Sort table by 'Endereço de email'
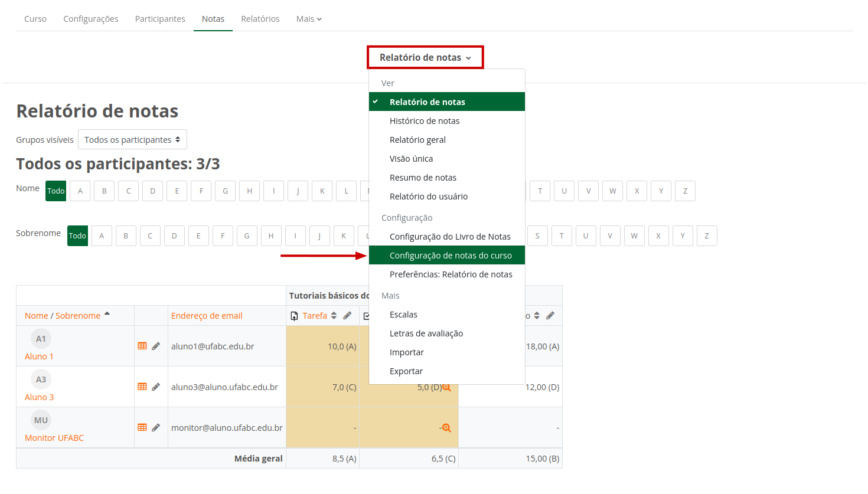The image size is (868, 494). (207, 316)
